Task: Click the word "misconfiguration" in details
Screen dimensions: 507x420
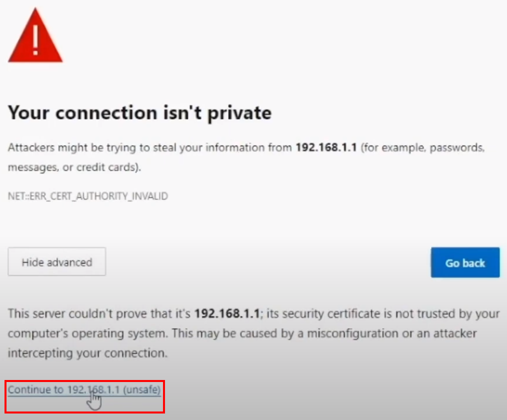Action: pos(353,333)
